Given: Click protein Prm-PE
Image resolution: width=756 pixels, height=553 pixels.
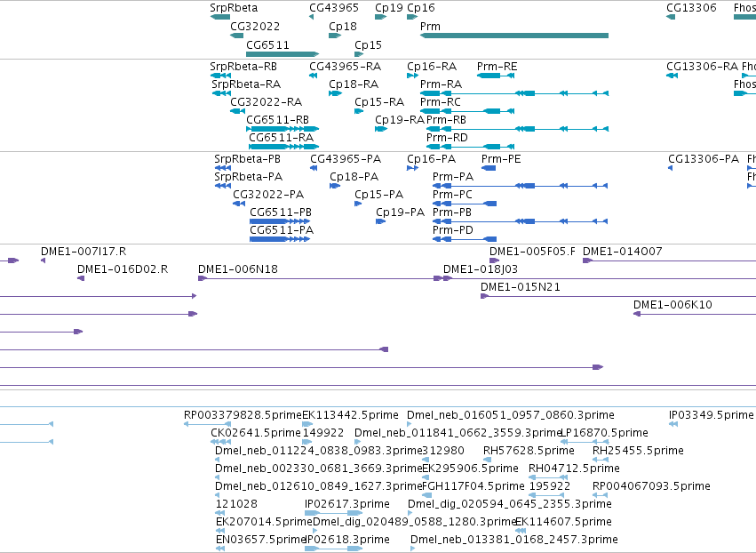Looking at the screenshot, I should [x=501, y=159].
